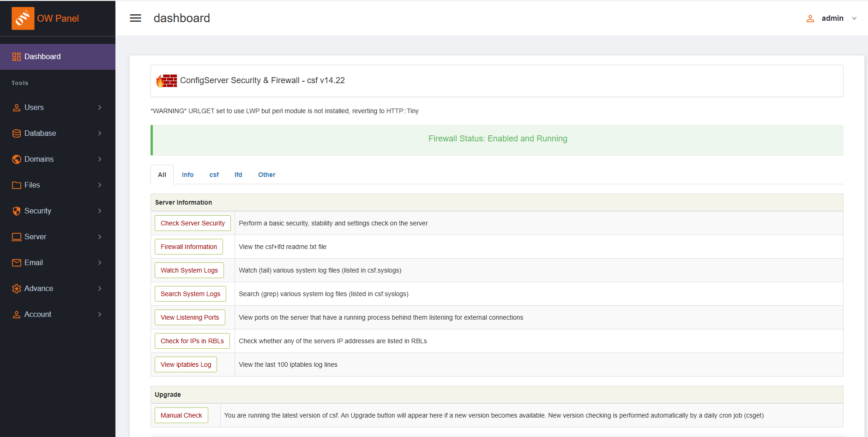Switch to the Info tab
The image size is (868, 437).
click(x=187, y=175)
